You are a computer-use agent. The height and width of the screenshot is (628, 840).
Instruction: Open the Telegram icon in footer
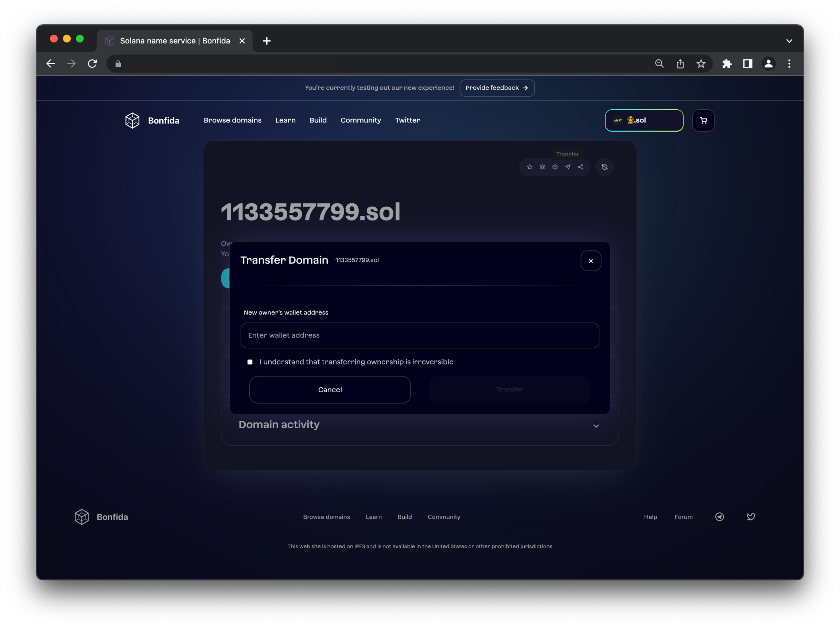(719, 517)
